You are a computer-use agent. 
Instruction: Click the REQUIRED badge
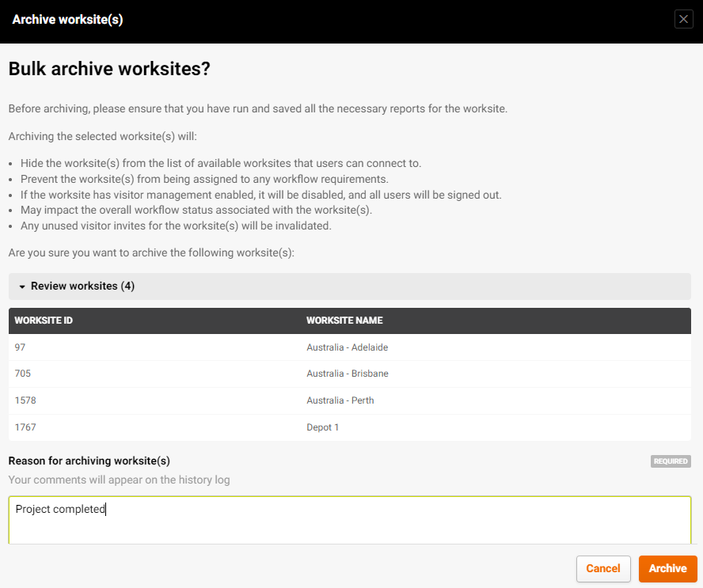(671, 461)
